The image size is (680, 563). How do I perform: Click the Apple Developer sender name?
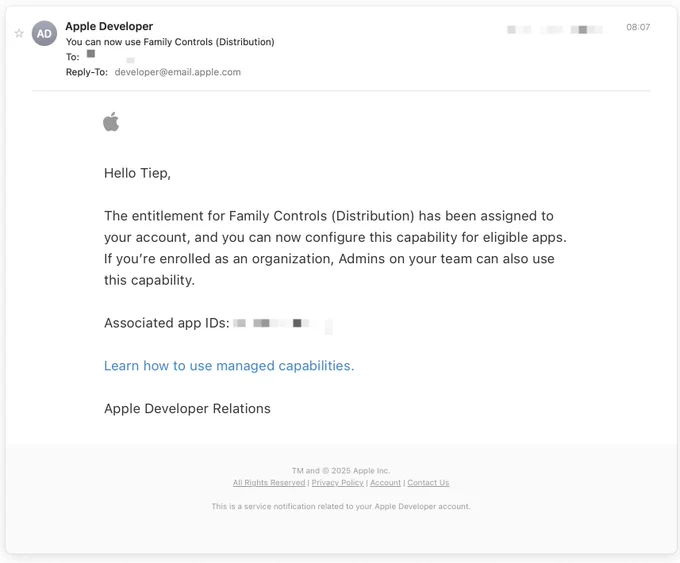[109, 26]
